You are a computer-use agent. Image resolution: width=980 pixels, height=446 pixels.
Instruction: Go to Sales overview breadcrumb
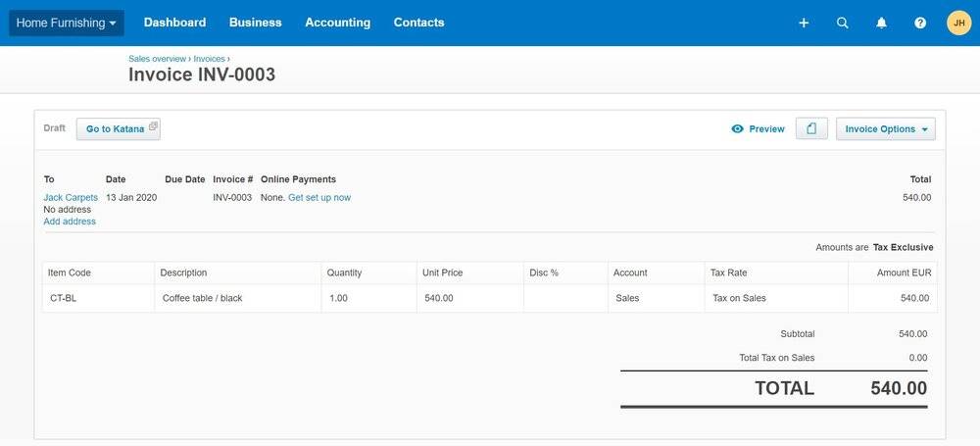tap(157, 59)
